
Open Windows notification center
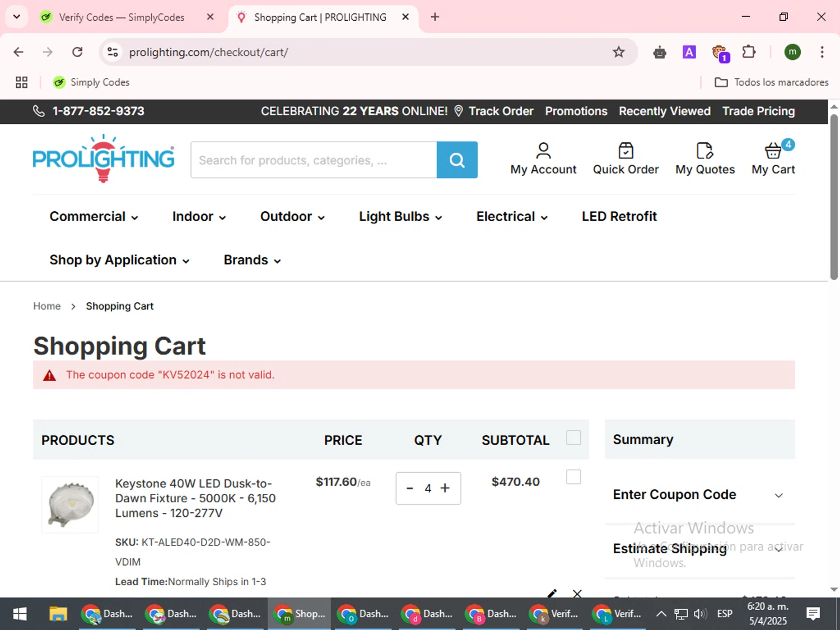click(813, 614)
